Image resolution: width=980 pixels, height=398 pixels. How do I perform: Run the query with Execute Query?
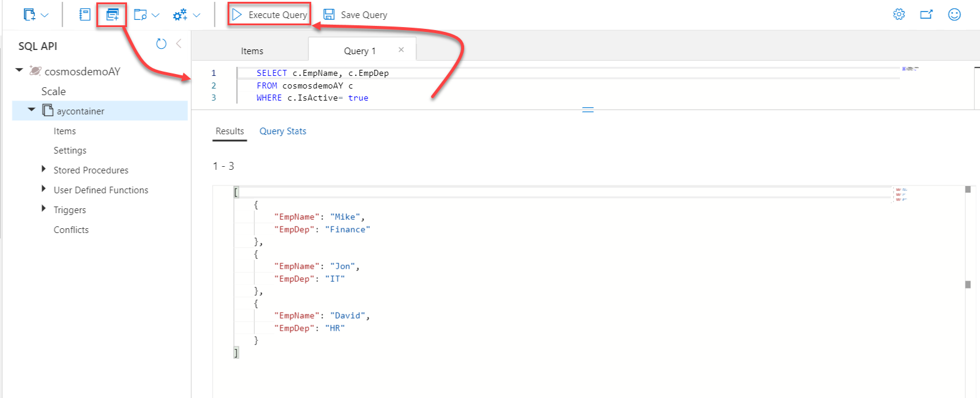click(270, 14)
